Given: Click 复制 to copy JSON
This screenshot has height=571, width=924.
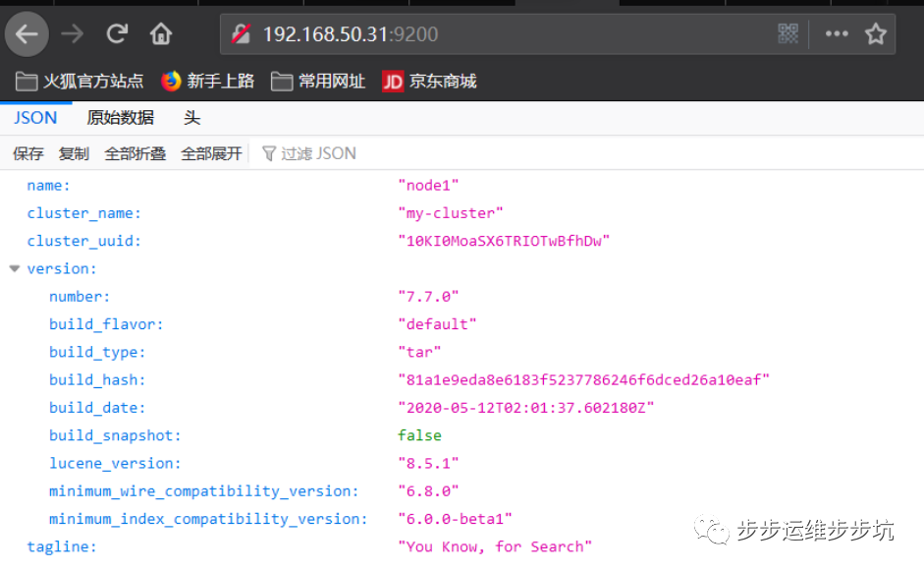Looking at the screenshot, I should click(74, 154).
